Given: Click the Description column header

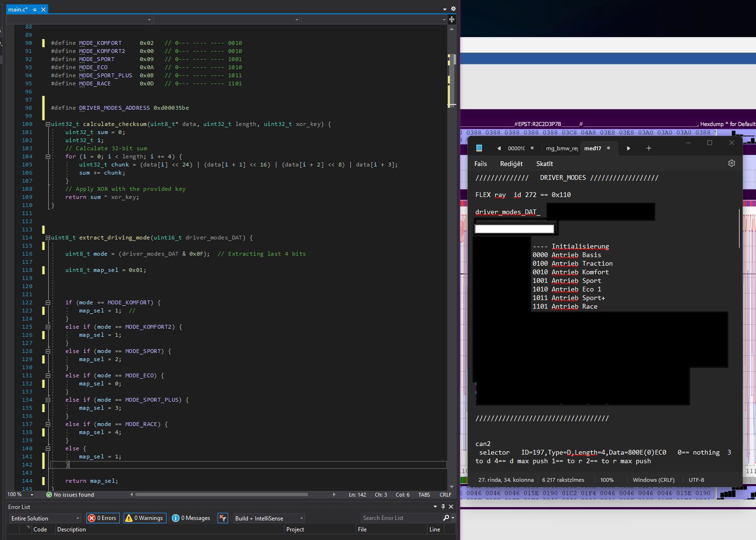Looking at the screenshot, I should (x=72, y=530).
